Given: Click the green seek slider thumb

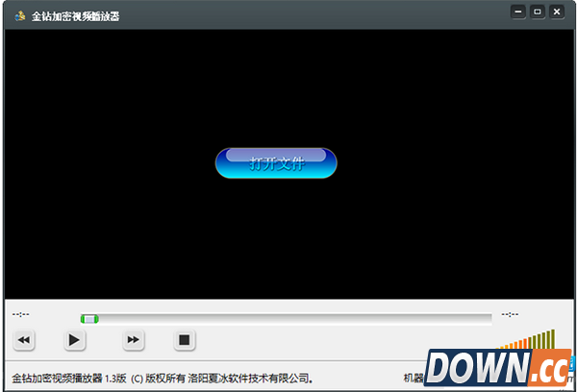Looking at the screenshot, I should 89,319.
